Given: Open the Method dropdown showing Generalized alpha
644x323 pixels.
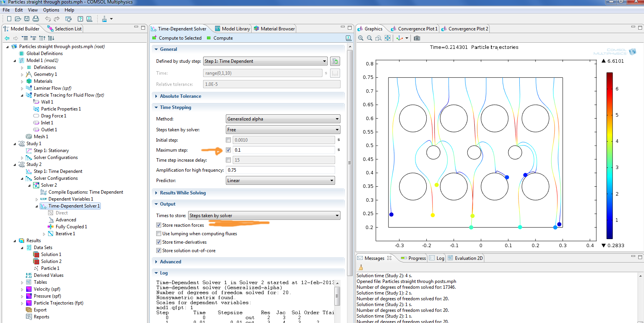Looking at the screenshot, I should (x=283, y=119).
